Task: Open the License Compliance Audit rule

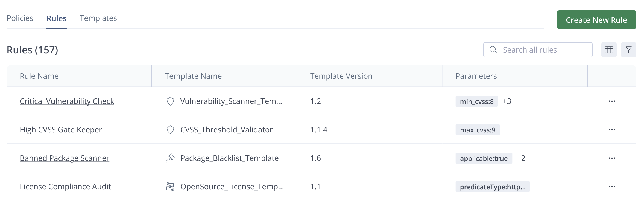Action: 65,187
